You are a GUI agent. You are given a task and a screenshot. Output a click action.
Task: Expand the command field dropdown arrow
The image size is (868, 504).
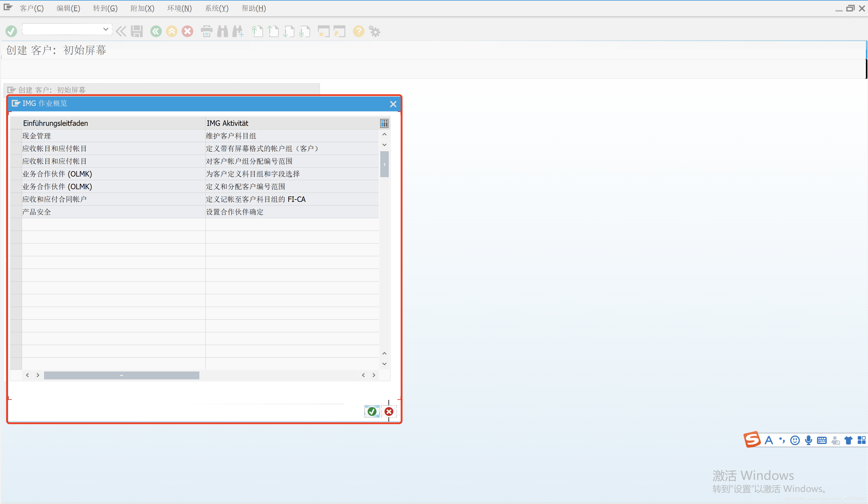106,29
